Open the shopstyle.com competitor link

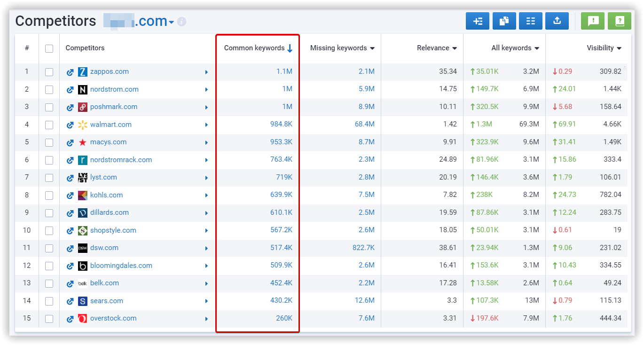(x=113, y=230)
